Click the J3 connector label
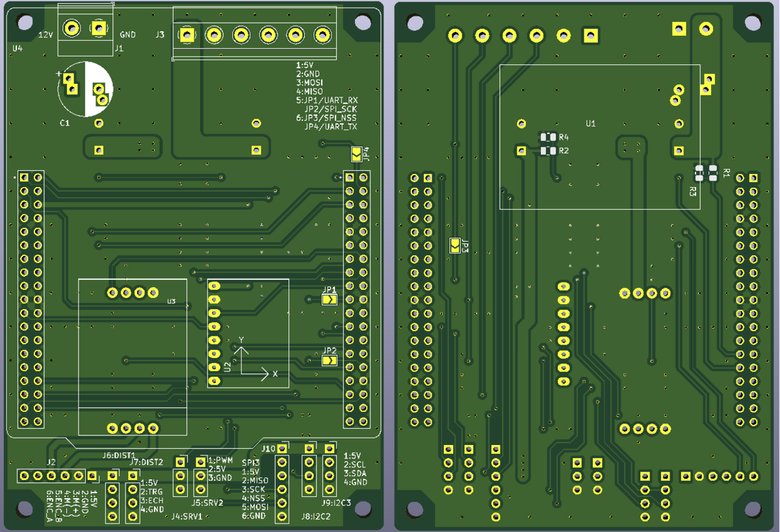 [160, 34]
